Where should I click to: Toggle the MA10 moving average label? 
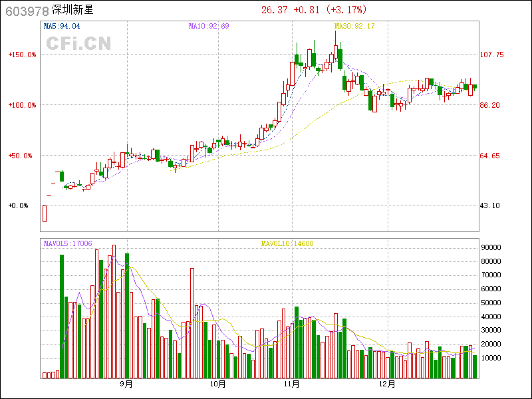click(x=209, y=27)
